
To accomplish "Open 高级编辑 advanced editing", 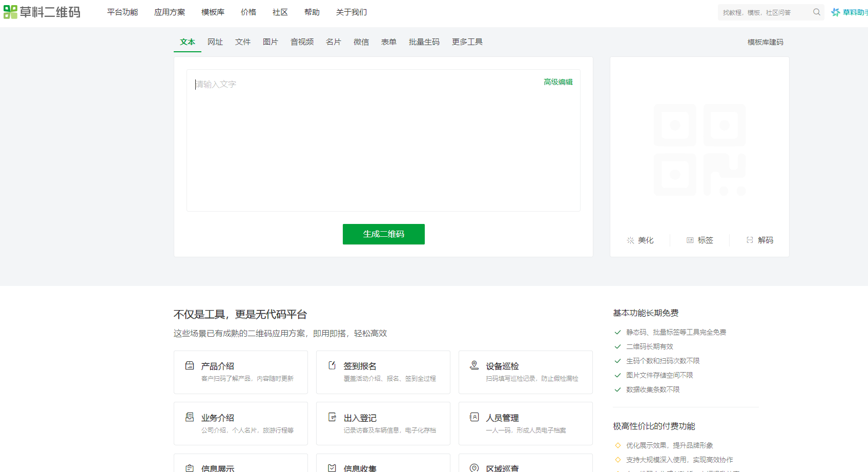I will (x=558, y=81).
